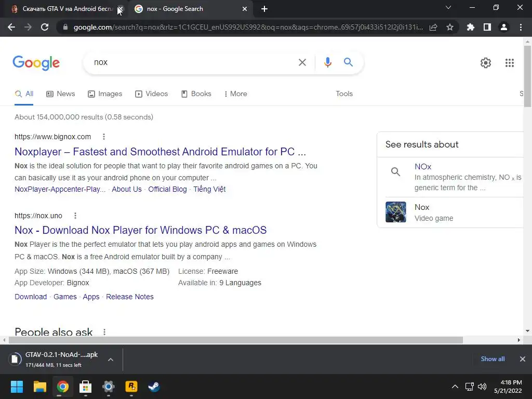Screen dimensions: 532x399
Task: Open the Apps sitelink under nox.uno
Action: tap(91, 297)
